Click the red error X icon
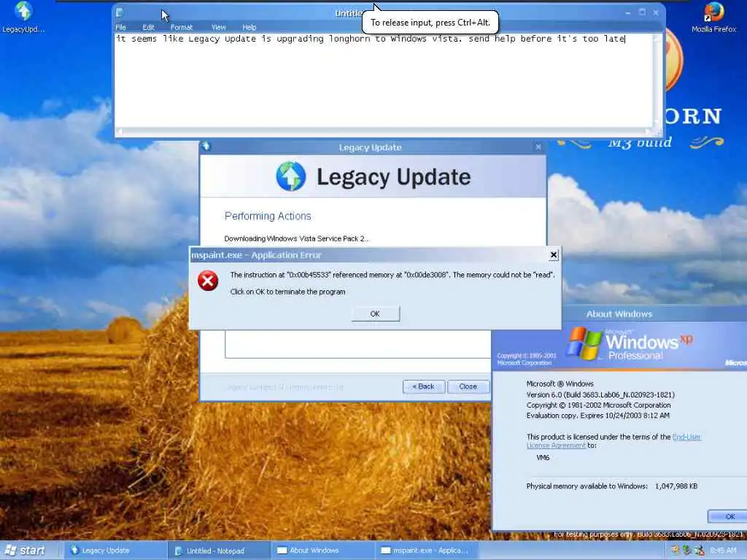This screenshot has width=747, height=560. 208,281
